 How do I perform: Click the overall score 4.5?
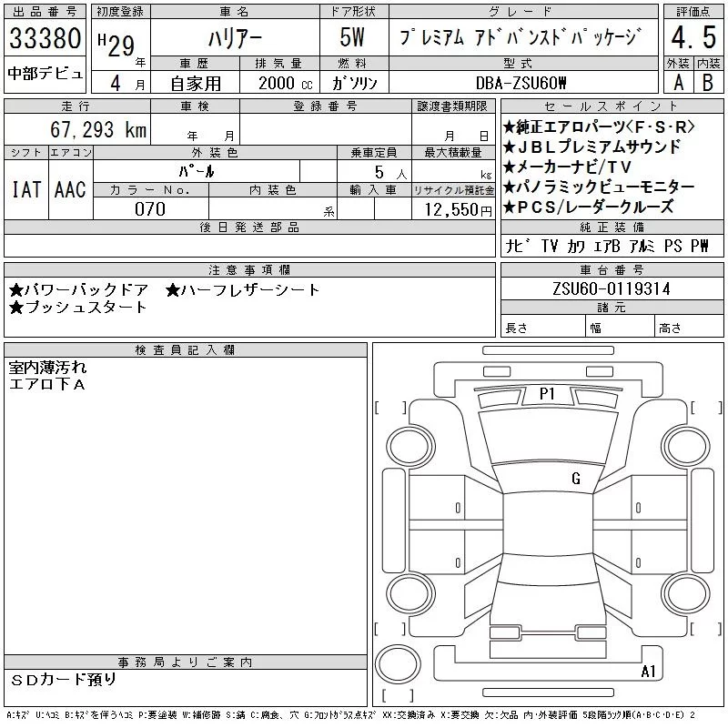[x=693, y=37]
